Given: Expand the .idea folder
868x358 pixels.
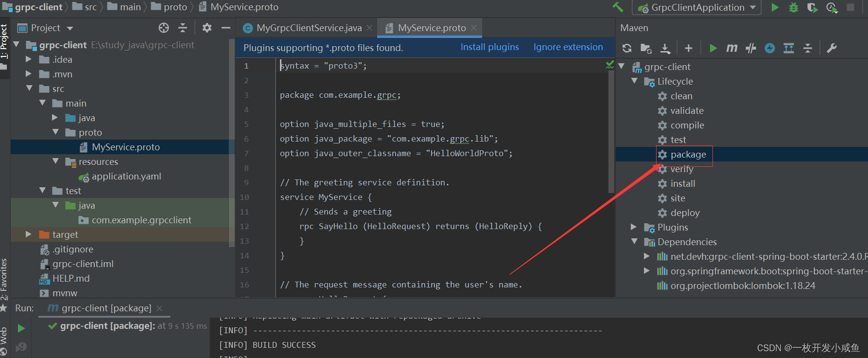Looking at the screenshot, I should [29, 59].
